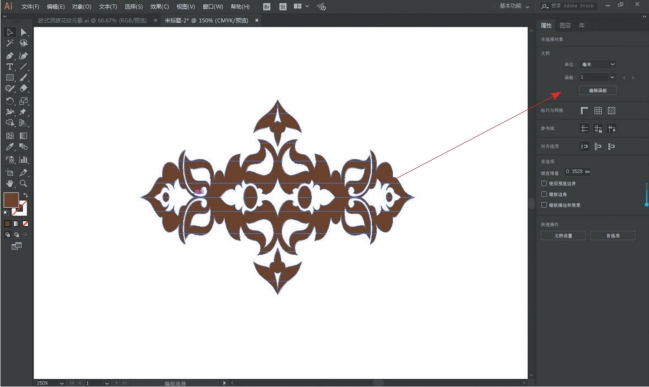Open Adobe Stock via St icon
This screenshot has width=649, height=387.
pyautogui.click(x=283, y=7)
